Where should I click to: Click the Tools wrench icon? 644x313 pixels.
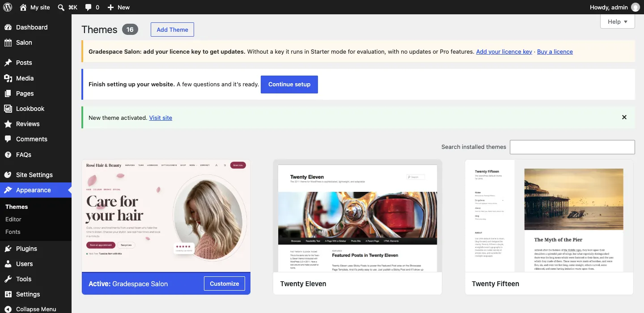tap(8, 279)
